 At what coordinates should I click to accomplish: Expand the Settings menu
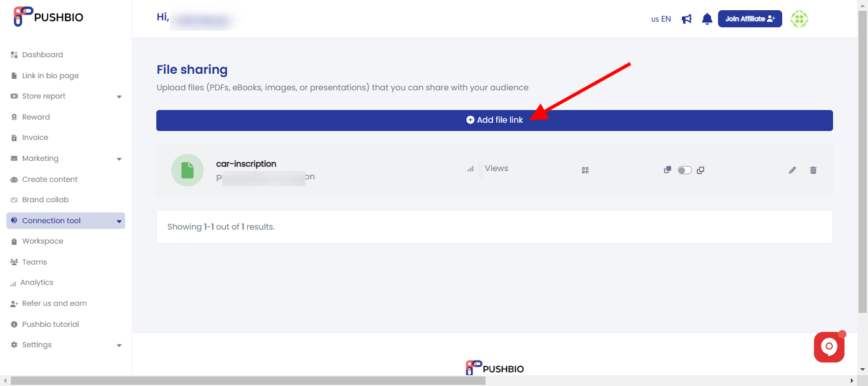[x=65, y=345]
